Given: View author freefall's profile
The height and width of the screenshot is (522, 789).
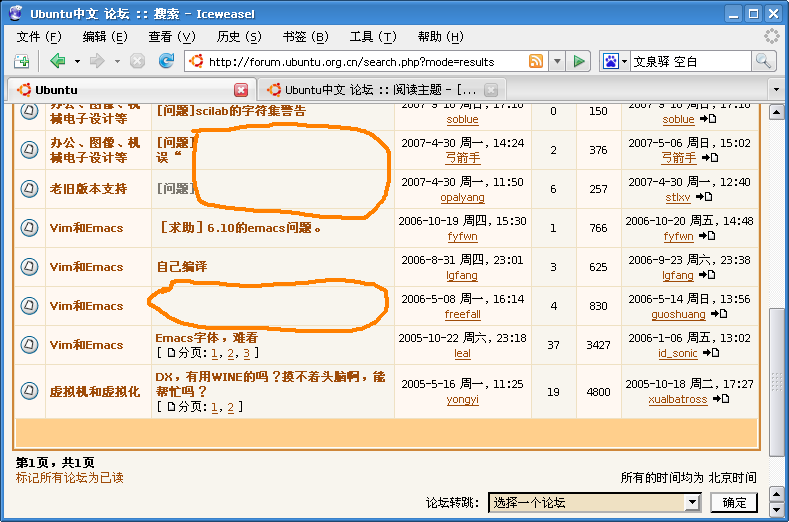Looking at the screenshot, I should tap(462, 314).
